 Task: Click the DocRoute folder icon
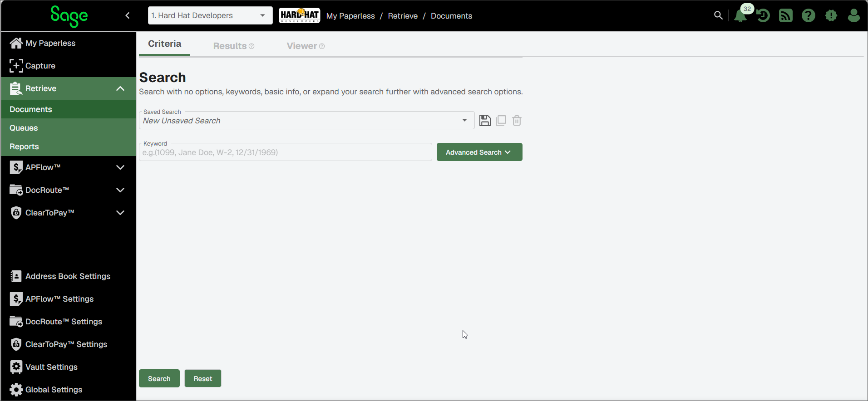coord(16,190)
